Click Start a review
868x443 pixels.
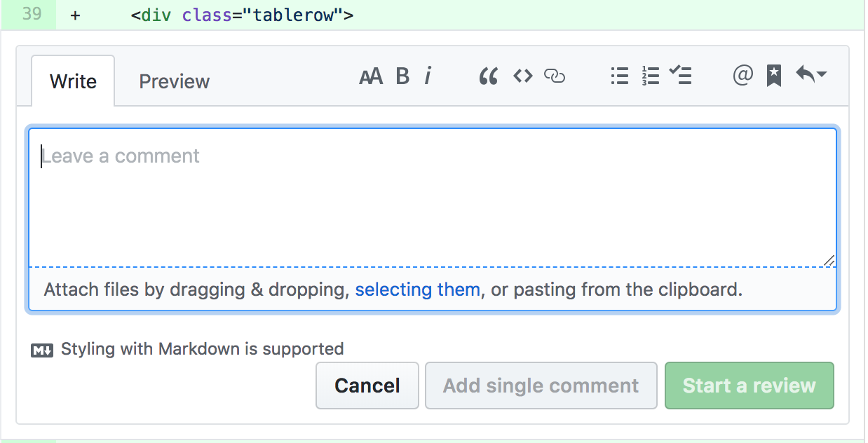[750, 386]
